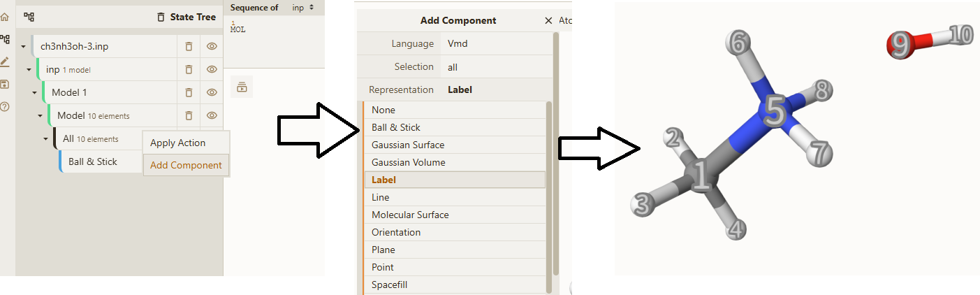Collapse the All 10 elements node
The height and width of the screenshot is (295, 980).
tap(45, 139)
